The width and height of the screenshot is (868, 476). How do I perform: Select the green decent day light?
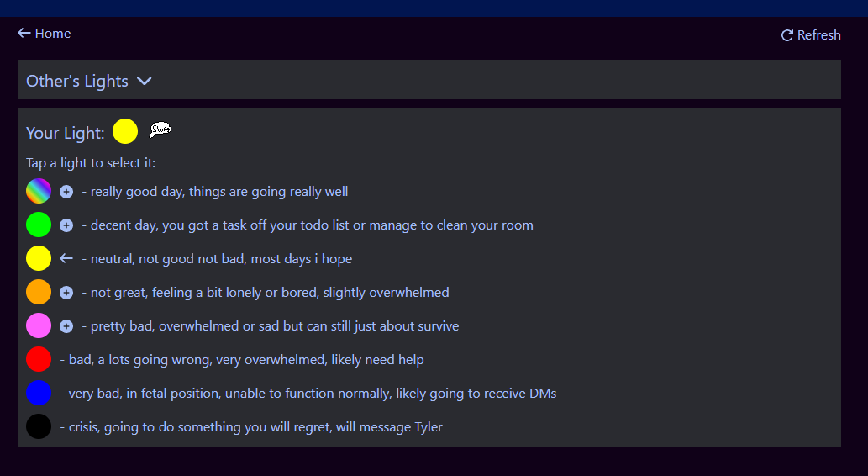click(x=39, y=225)
